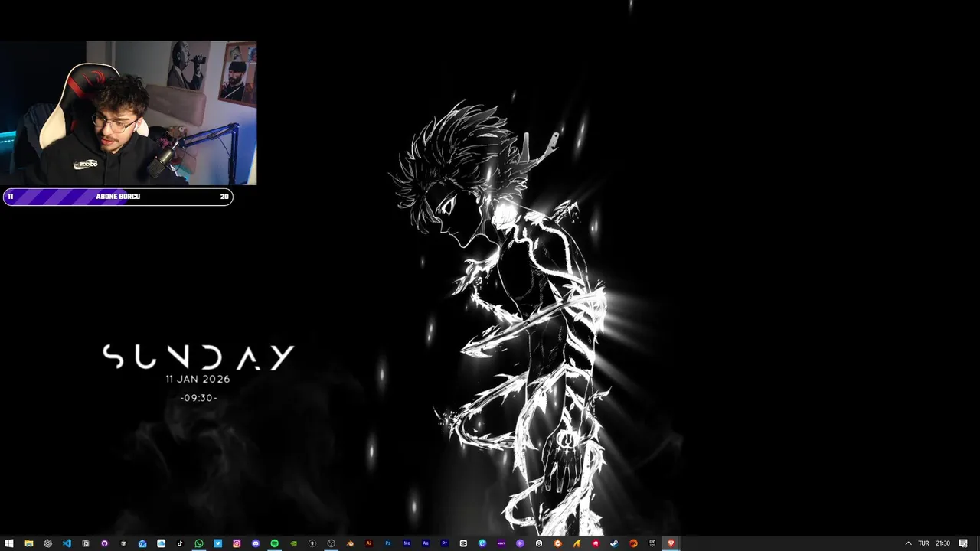Open the 21:30 taskbar clock
Image resolution: width=980 pixels, height=551 pixels.
(942, 543)
